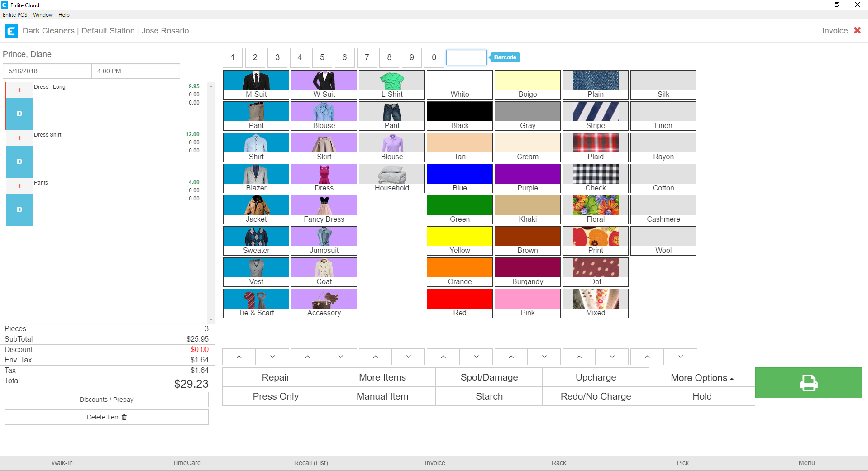
Task: Put the invoice on Hold
Action: [x=702, y=396]
